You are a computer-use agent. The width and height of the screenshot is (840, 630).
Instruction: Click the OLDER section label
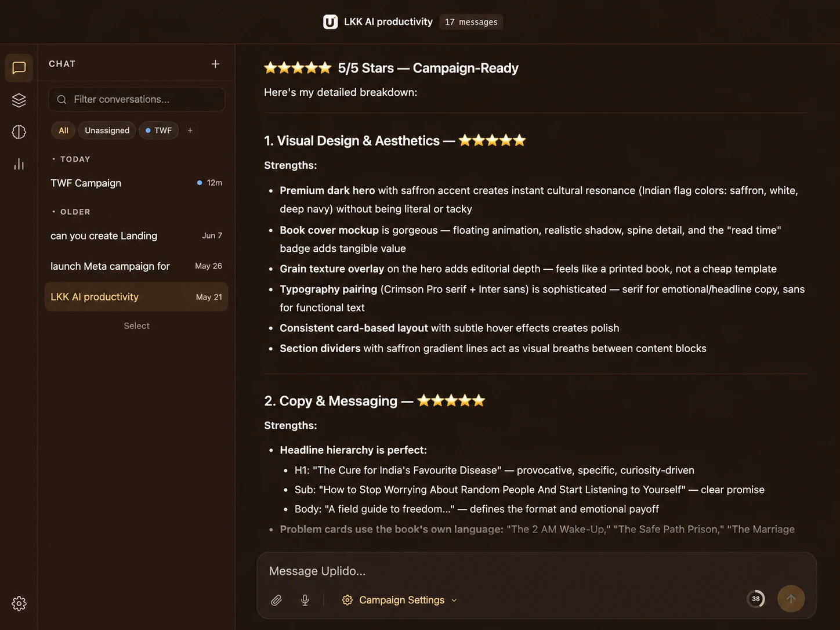pos(75,212)
